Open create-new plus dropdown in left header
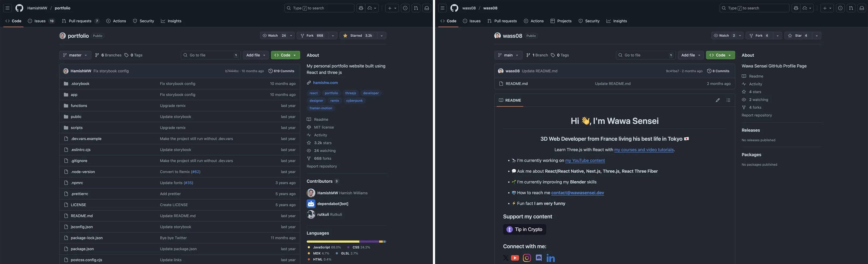Screen dimensions: 868x264 coord(392,8)
